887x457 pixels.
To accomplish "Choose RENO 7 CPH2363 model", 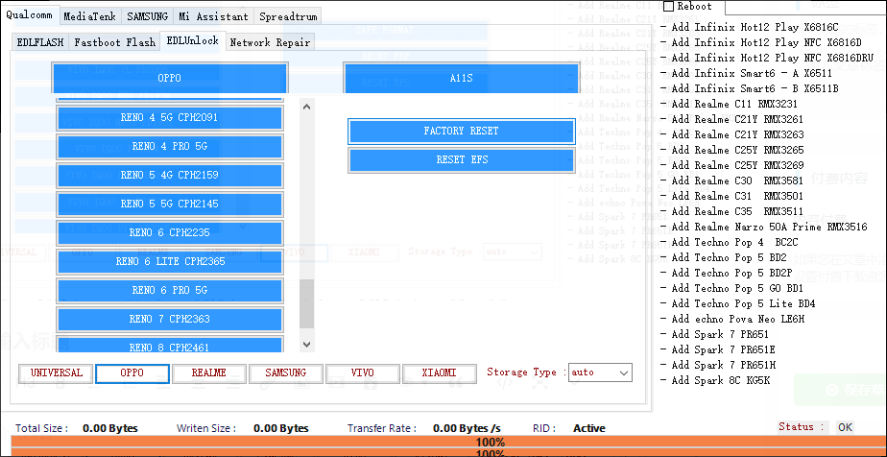I will point(169,319).
